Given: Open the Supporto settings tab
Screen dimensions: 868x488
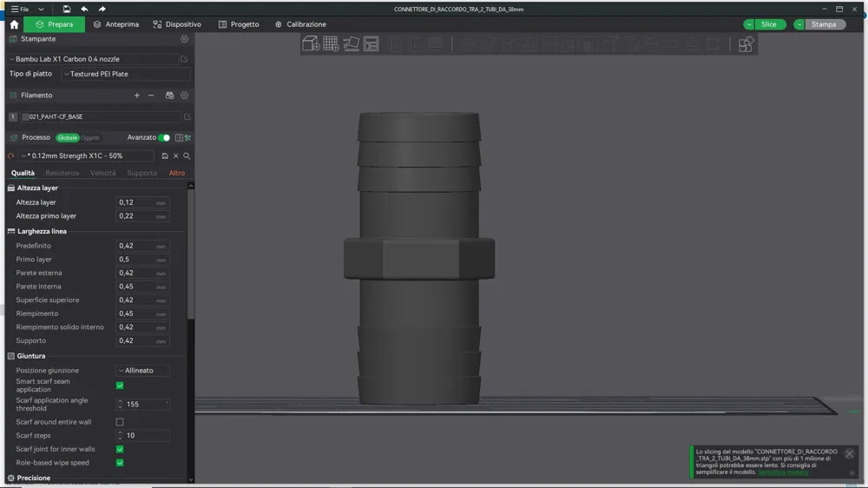Looking at the screenshot, I should 141,173.
